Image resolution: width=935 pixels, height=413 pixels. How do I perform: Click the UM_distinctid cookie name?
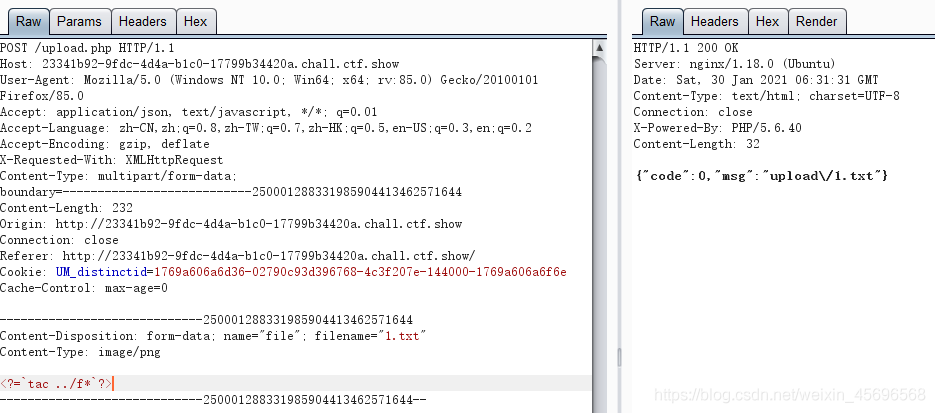[101, 272]
